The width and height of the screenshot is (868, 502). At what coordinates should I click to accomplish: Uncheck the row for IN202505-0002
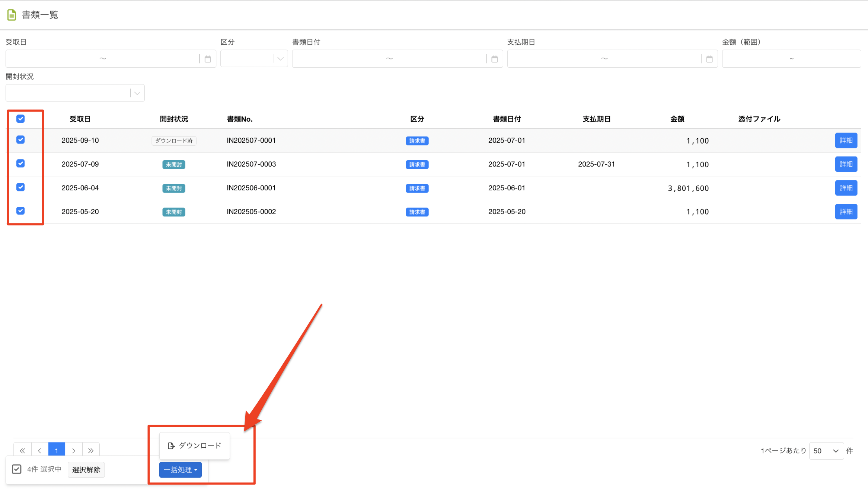pyautogui.click(x=20, y=211)
